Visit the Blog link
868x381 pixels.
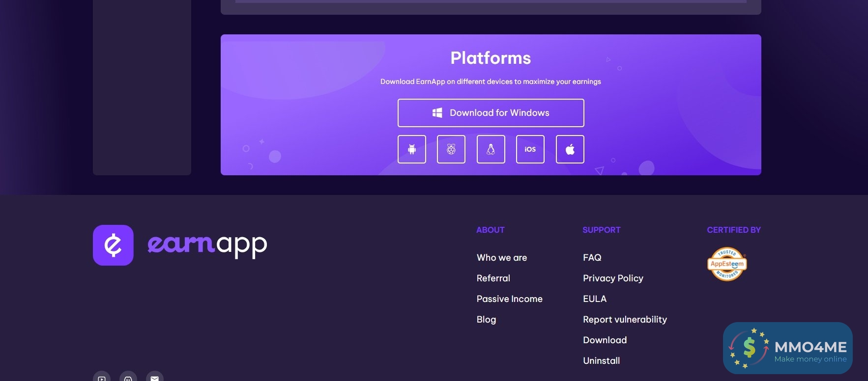[487, 320]
